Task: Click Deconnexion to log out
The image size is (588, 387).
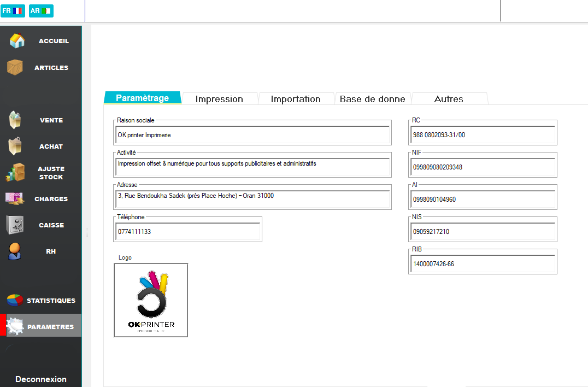Action: [x=41, y=379]
